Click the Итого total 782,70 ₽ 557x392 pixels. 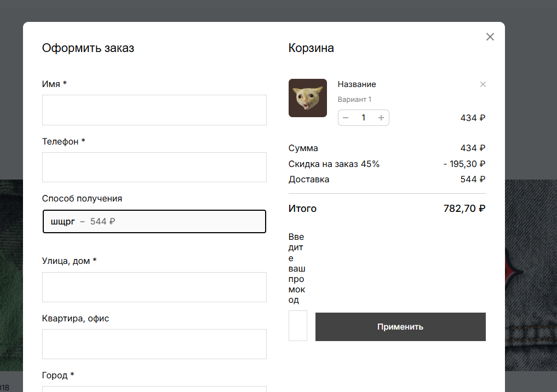tap(464, 209)
